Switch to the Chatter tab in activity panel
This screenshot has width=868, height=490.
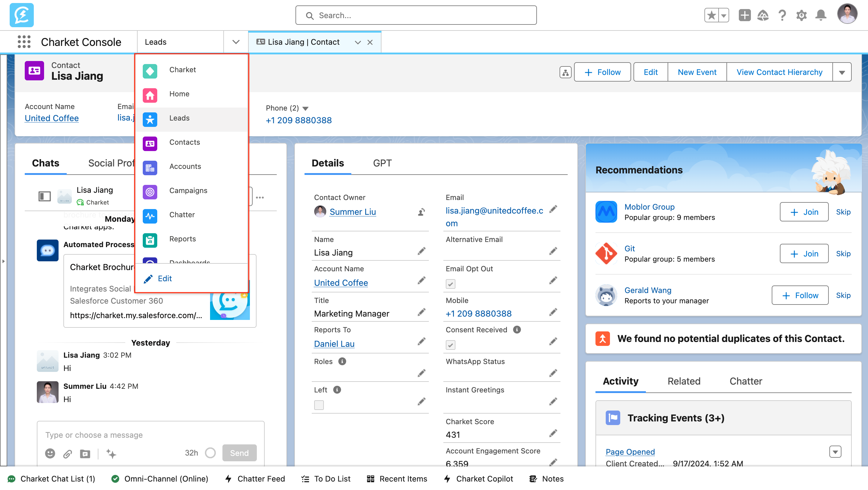tap(746, 382)
